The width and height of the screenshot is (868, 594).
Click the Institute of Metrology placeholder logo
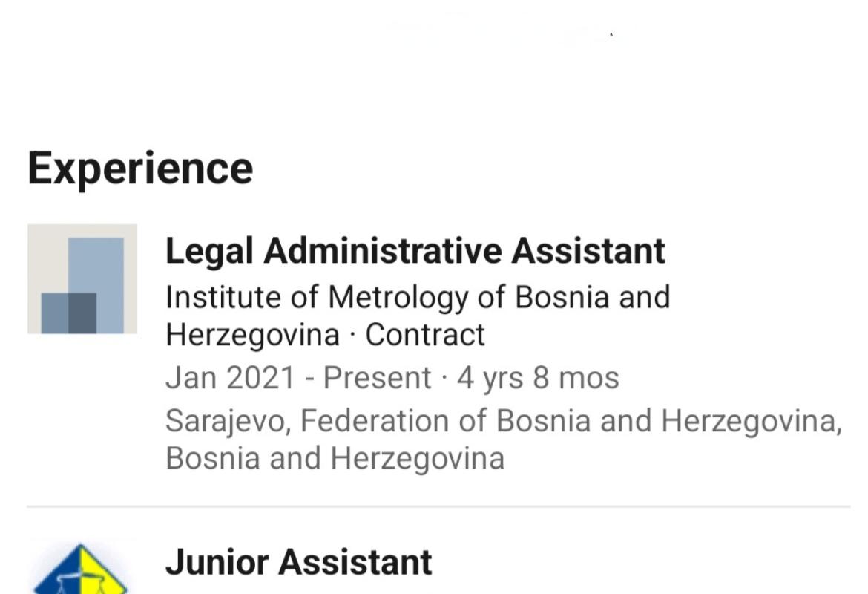pos(82,278)
